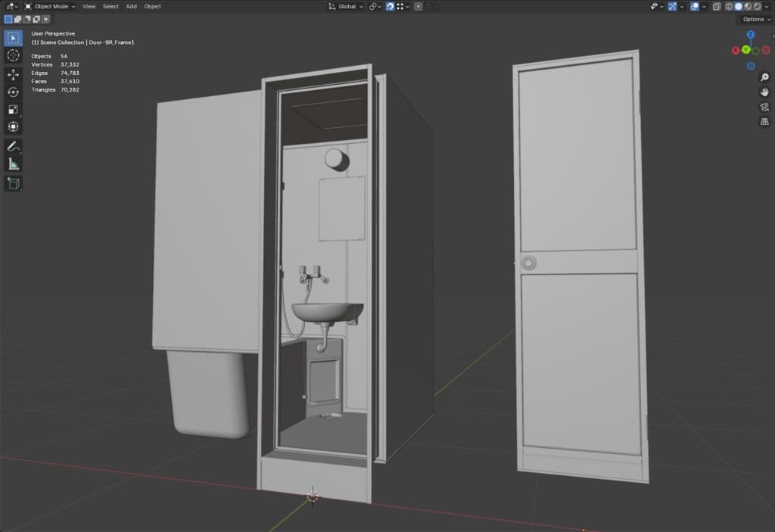Activate the Measure ruler tool
Image resolution: width=775 pixels, height=532 pixels.
click(13, 163)
